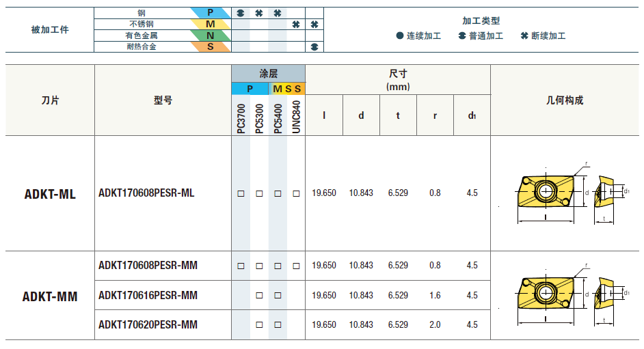Select model ADKT170608PESR-ML
The image size is (644, 349).
pos(146,193)
